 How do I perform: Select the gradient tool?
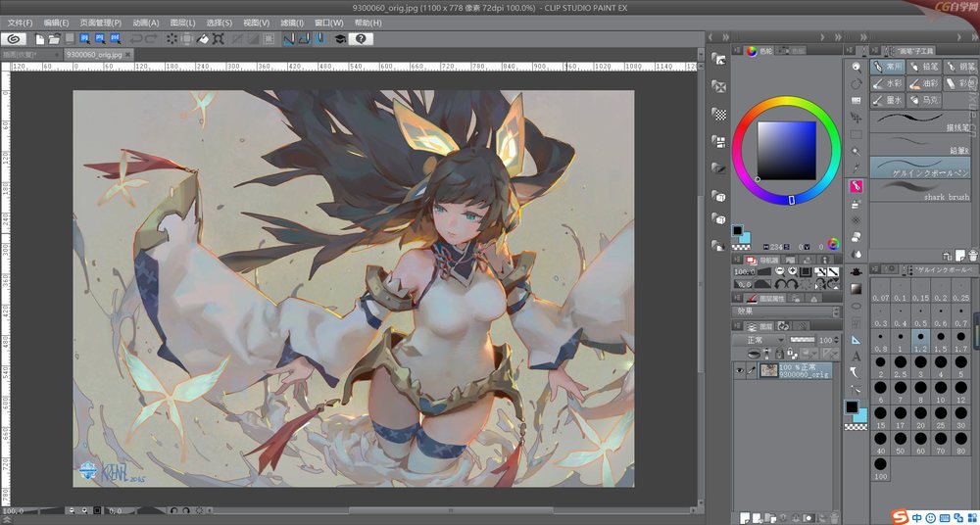(857, 289)
